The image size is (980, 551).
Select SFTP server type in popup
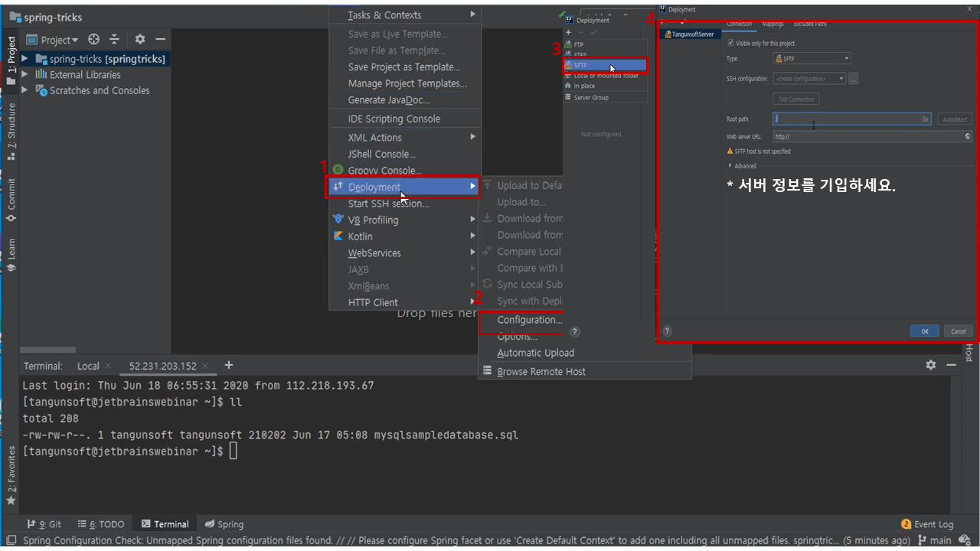point(606,66)
